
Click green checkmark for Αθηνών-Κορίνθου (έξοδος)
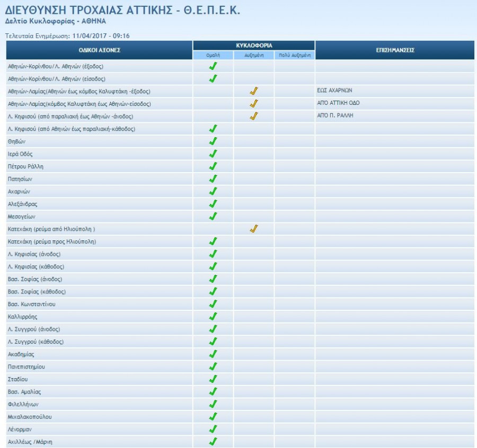click(x=213, y=66)
